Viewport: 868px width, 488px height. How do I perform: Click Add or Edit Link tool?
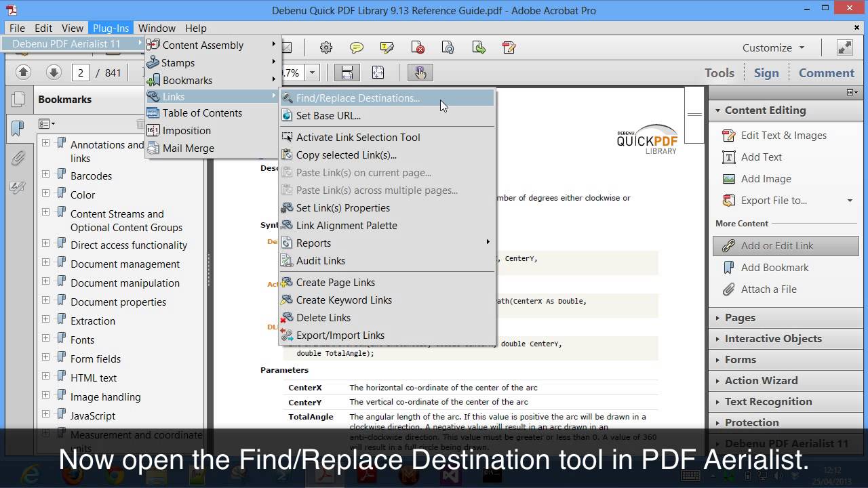(786, 245)
